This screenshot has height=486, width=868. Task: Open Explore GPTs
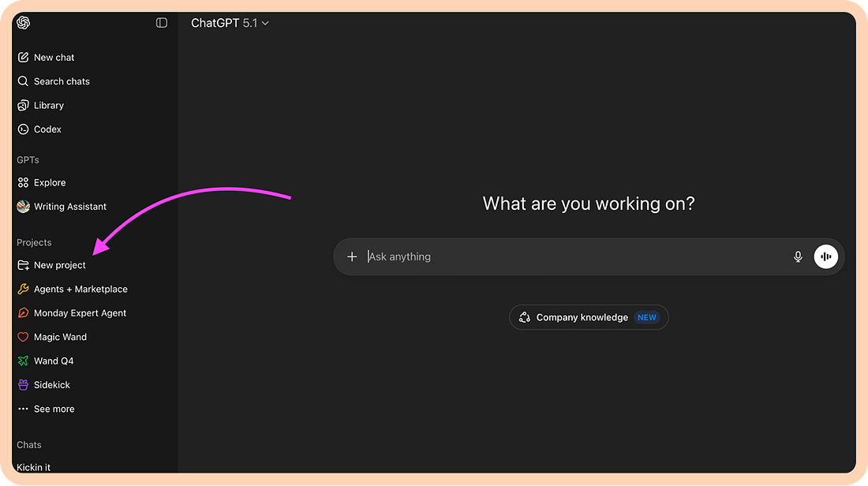[x=50, y=183]
